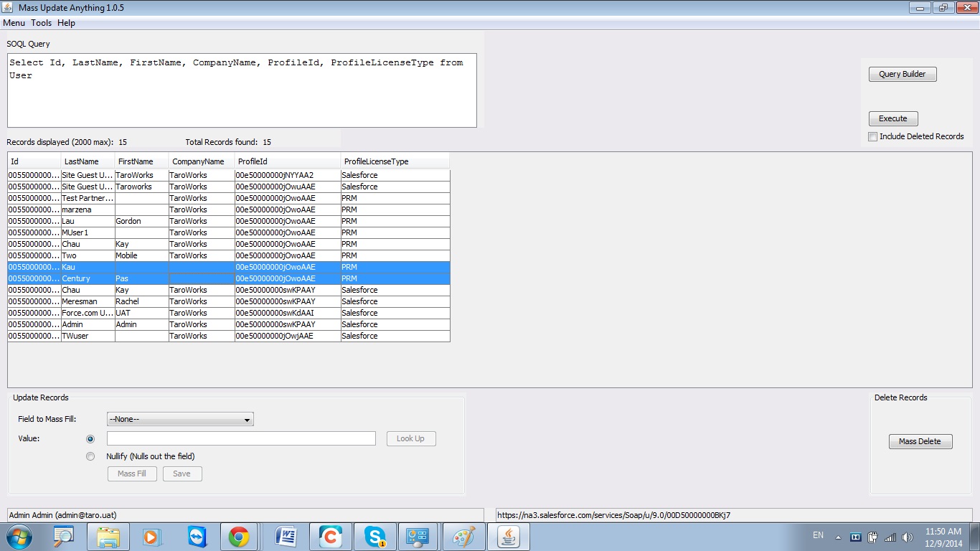This screenshot has height=551, width=980.
Task: Open the red C application on taskbar
Action: pyautogui.click(x=331, y=537)
